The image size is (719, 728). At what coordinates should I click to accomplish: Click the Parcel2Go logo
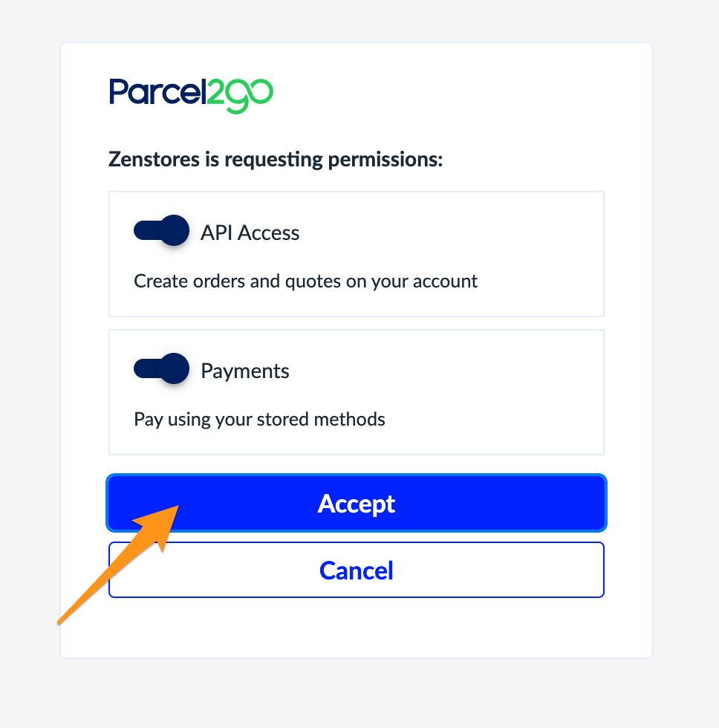click(191, 95)
